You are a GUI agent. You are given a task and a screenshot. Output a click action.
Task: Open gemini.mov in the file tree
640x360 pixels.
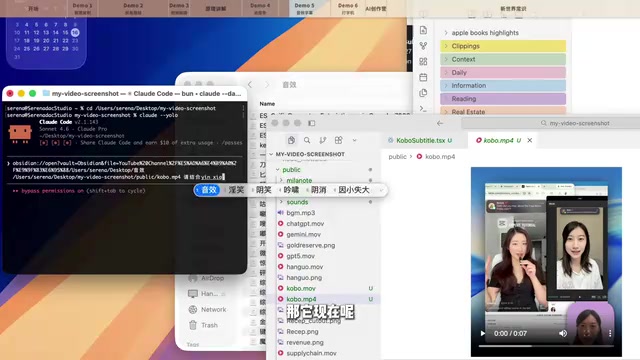tap(304, 234)
